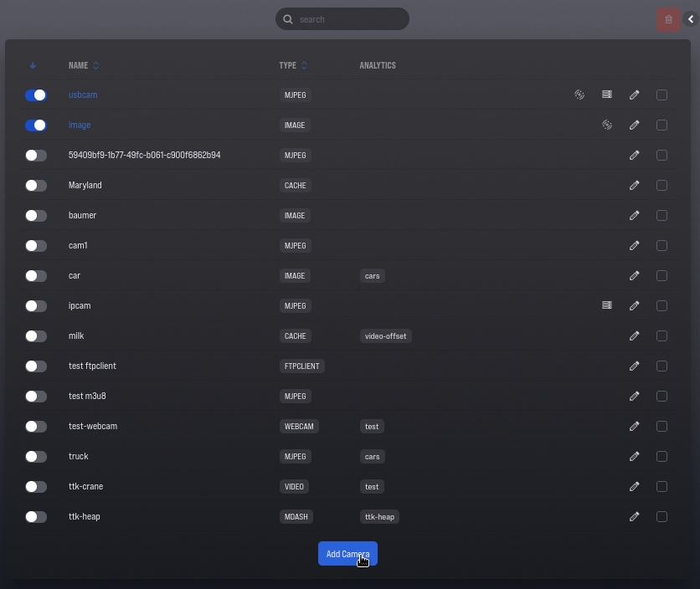Open edit pencil for ttk-heap camera

[x=635, y=517]
